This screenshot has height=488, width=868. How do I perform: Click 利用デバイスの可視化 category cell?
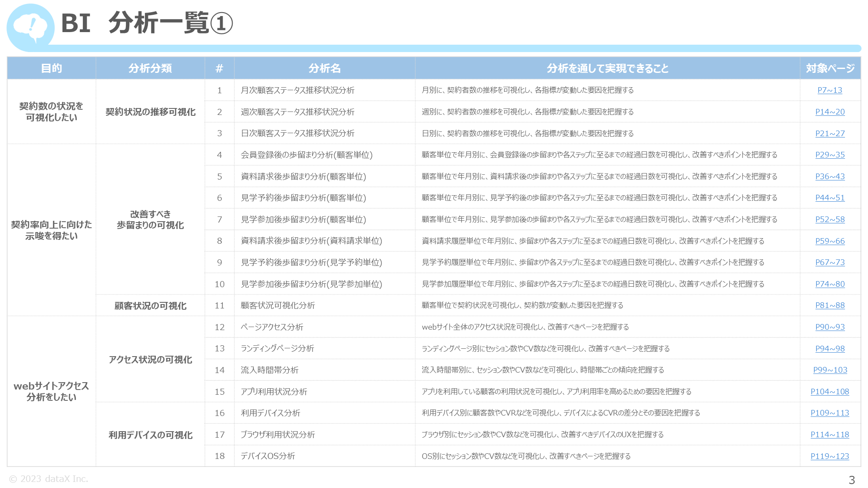coord(150,435)
